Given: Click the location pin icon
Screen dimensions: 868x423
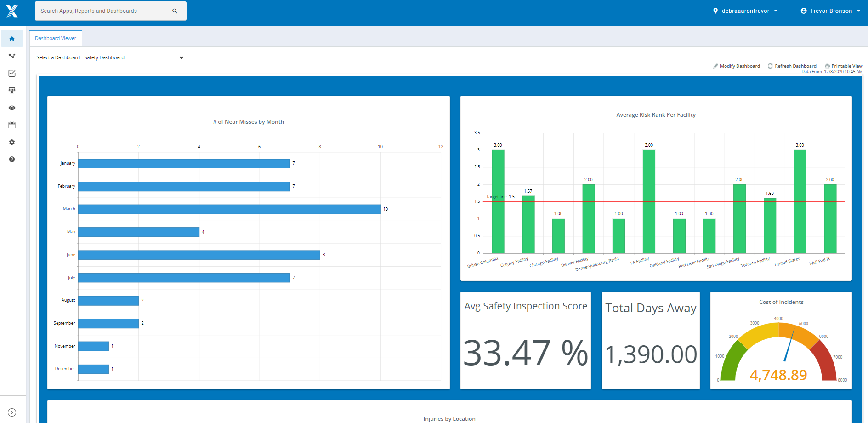Looking at the screenshot, I should (x=715, y=11).
